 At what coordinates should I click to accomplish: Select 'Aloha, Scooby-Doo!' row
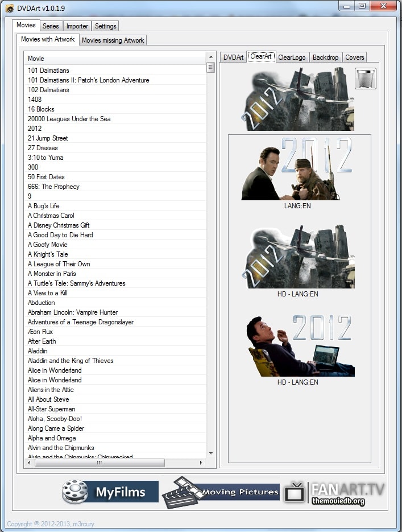(115, 419)
